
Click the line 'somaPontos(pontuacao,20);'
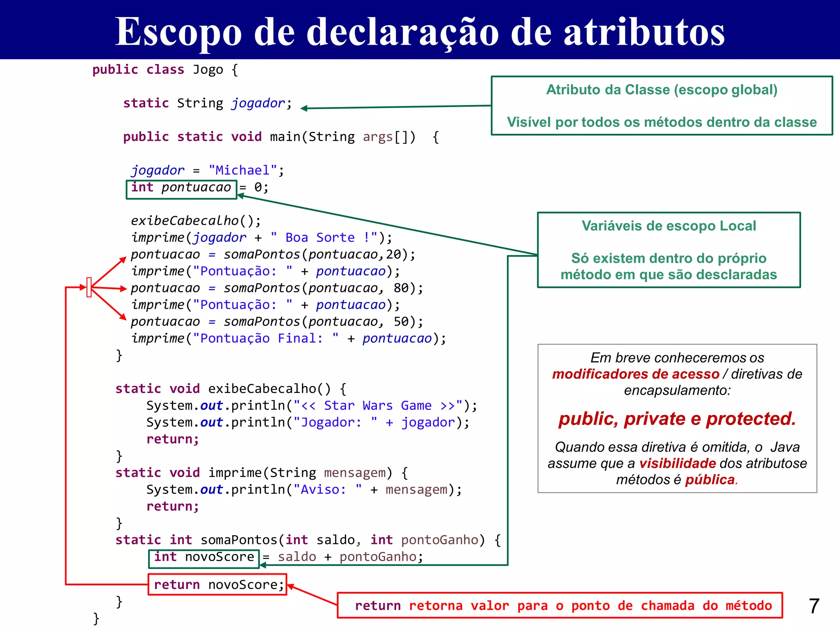273,254
